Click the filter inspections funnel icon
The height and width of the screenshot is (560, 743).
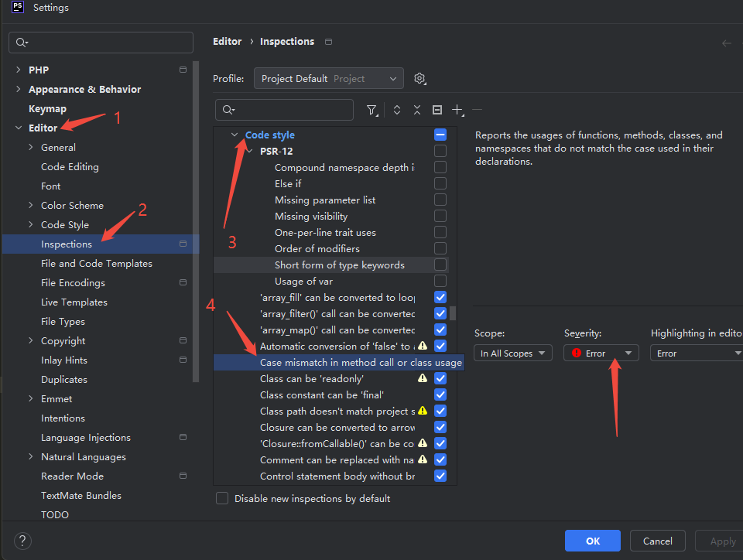pyautogui.click(x=372, y=110)
